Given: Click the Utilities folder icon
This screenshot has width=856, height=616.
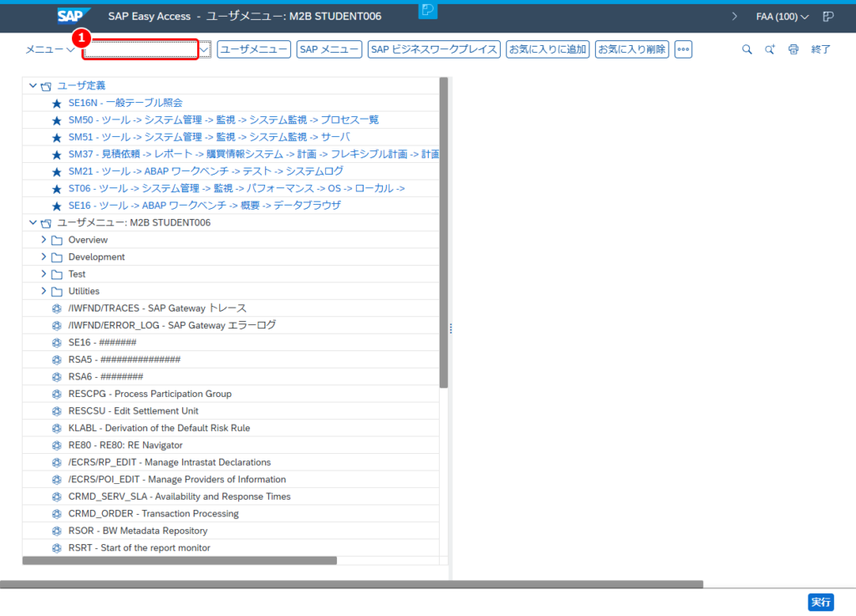Looking at the screenshot, I should (x=57, y=292).
